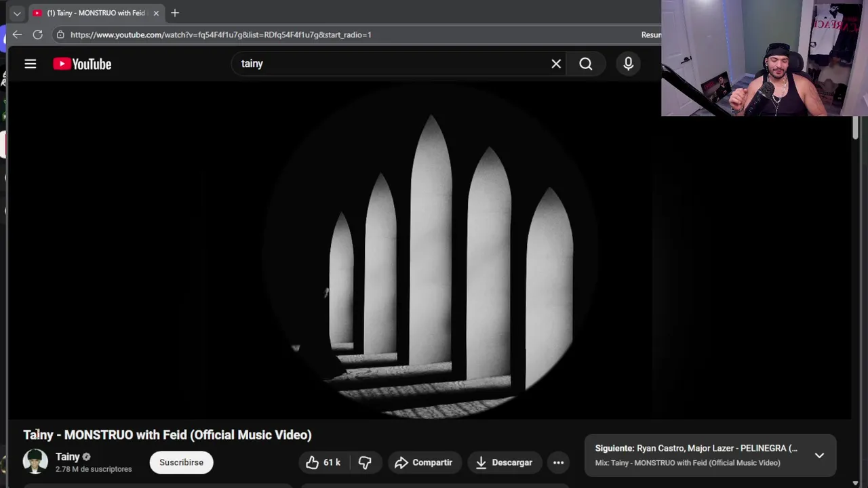Clear the search box text
This screenshot has height=488, width=868.
pos(556,64)
